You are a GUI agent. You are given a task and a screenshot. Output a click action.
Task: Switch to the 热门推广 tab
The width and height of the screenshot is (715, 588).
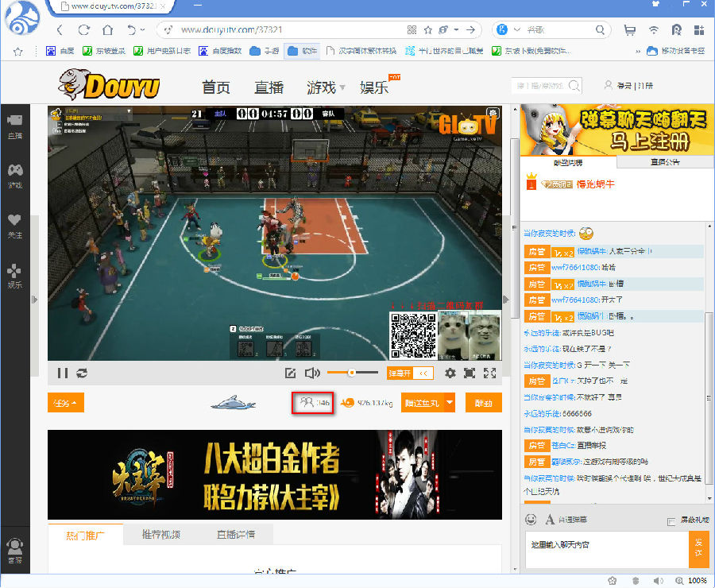[85, 535]
